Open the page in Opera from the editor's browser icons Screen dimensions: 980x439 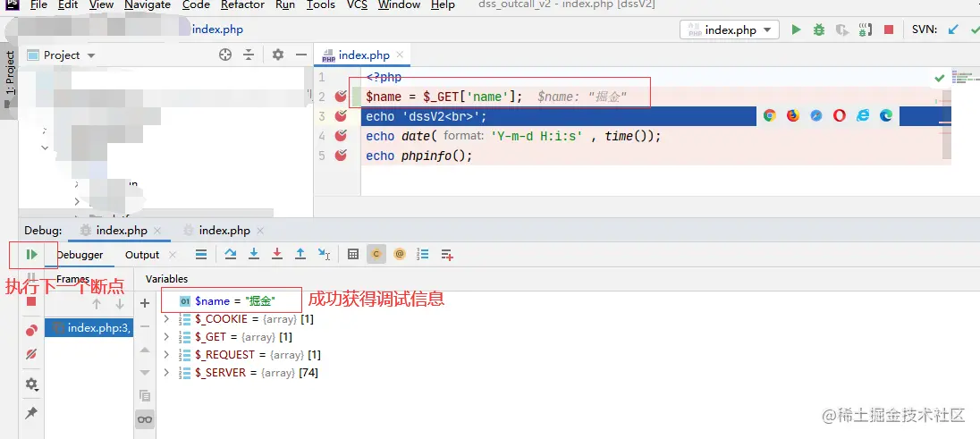pos(840,115)
